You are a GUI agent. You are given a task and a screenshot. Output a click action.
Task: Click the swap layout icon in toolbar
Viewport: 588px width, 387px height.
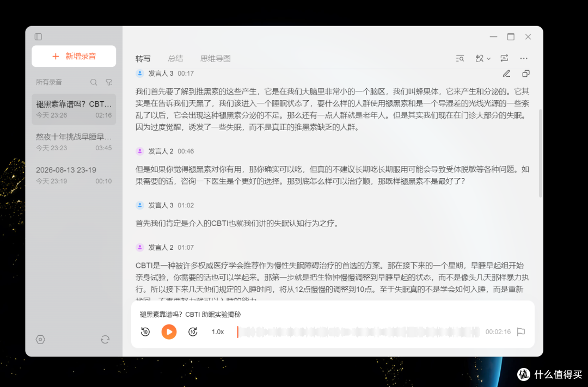[504, 58]
